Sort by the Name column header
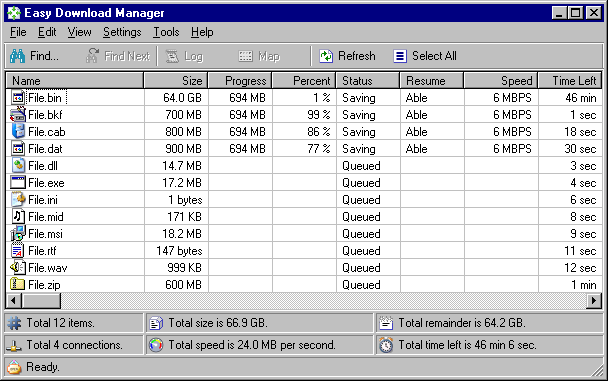Viewport: 608px width, 381px height. tap(75, 81)
